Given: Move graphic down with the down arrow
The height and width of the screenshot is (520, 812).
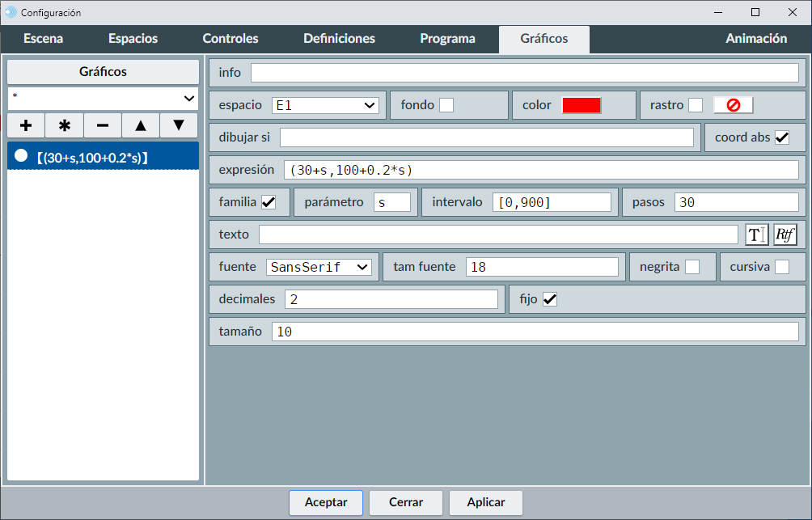Looking at the screenshot, I should pos(179,125).
